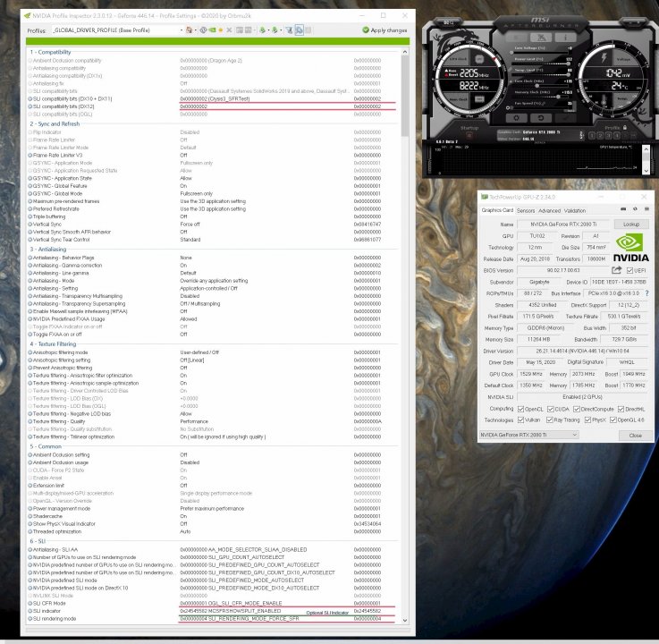Open the Advanced tab in GPU-Z
The image size is (659, 644).
tap(549, 211)
